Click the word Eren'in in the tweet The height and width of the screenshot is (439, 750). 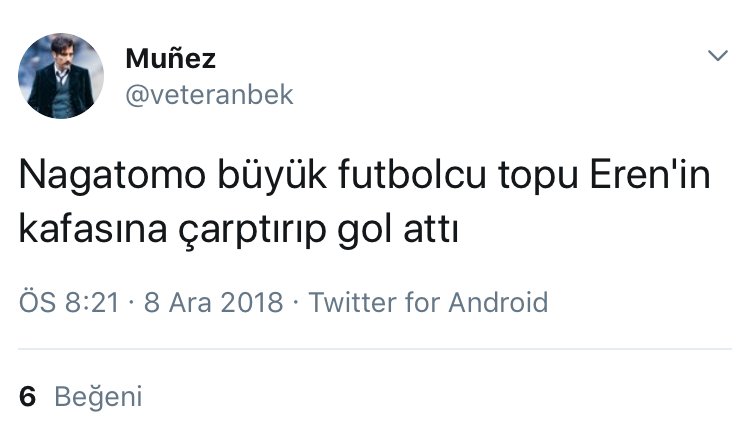click(x=662, y=178)
